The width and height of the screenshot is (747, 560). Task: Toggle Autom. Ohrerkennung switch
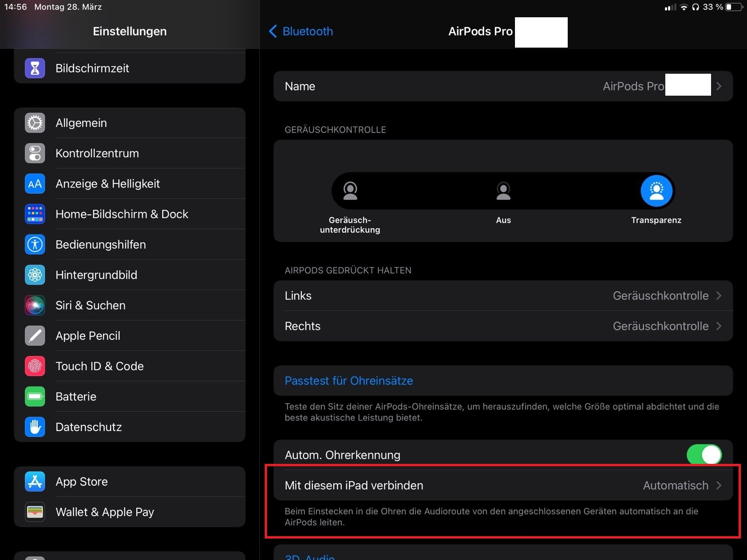pos(704,455)
